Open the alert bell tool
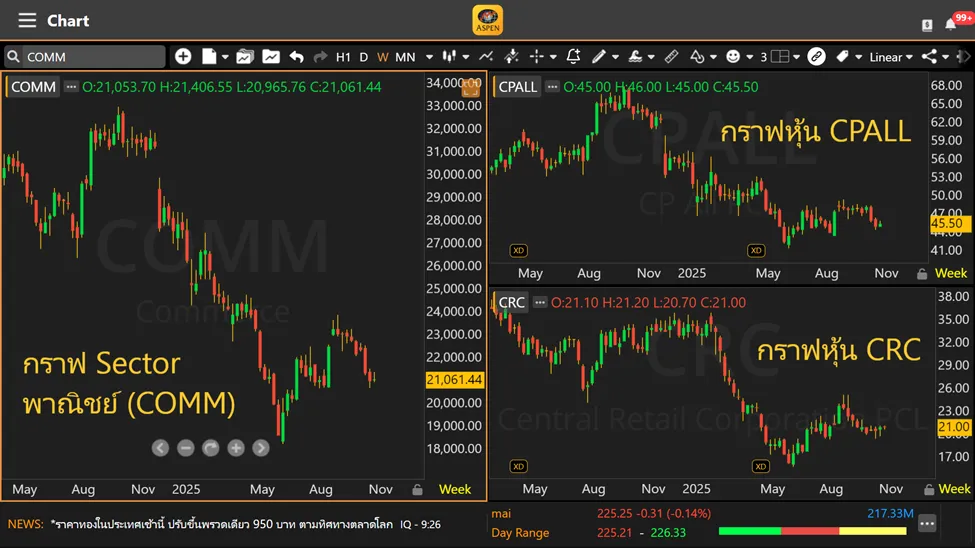This screenshot has height=548, width=975. pyautogui.click(x=573, y=57)
